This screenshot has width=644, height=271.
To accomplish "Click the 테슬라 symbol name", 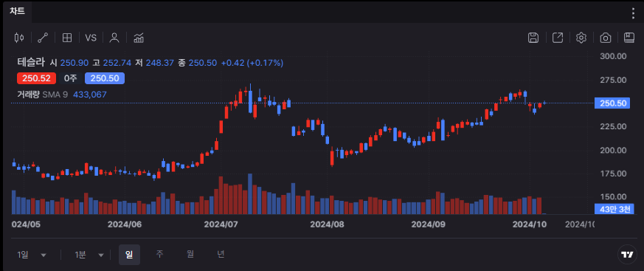I will pos(30,63).
